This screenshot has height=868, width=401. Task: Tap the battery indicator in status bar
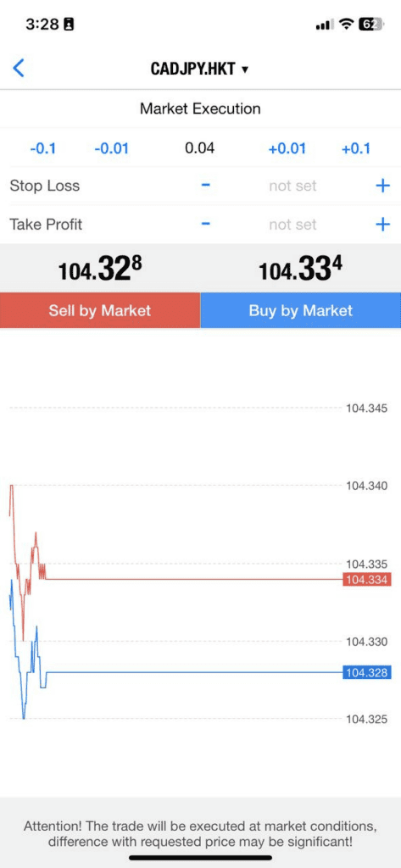[368, 24]
